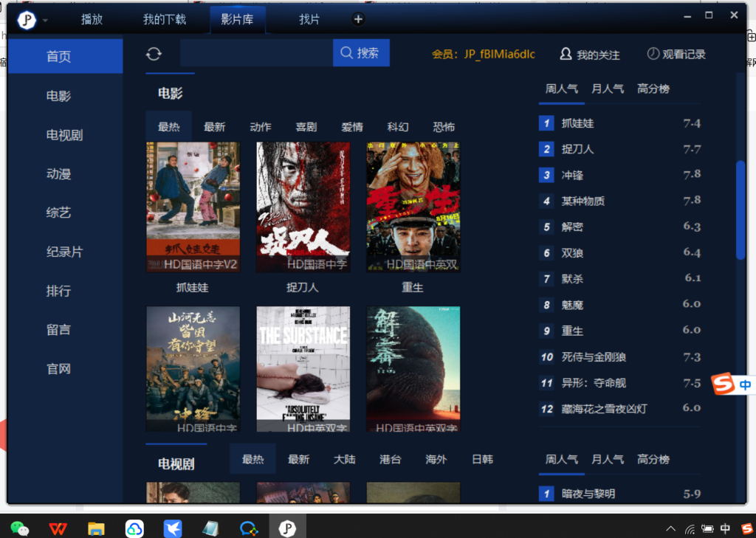Viewport: 756px width, 538px height.
Task: Open rank 12 藏海花之雪夜凶灯
Action: click(x=619, y=409)
